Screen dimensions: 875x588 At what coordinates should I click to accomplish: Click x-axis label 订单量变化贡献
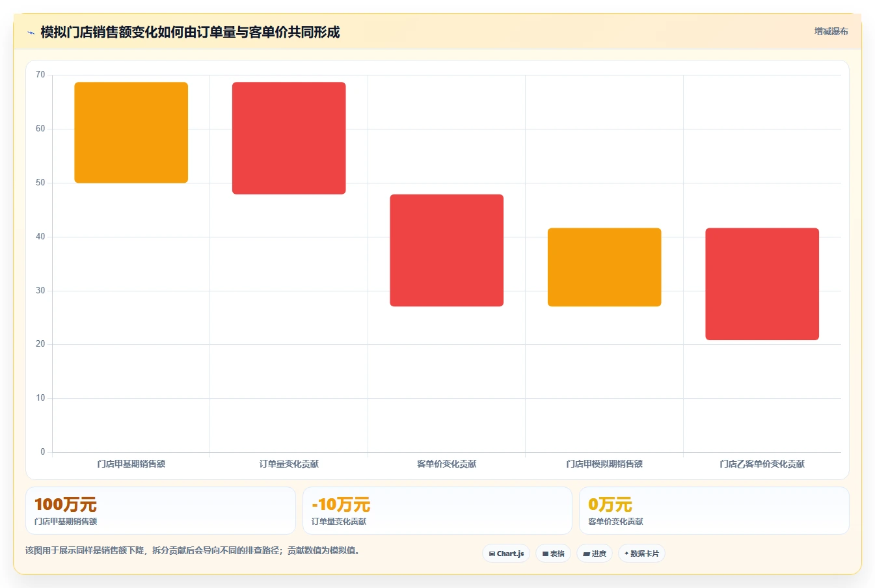coord(289,464)
